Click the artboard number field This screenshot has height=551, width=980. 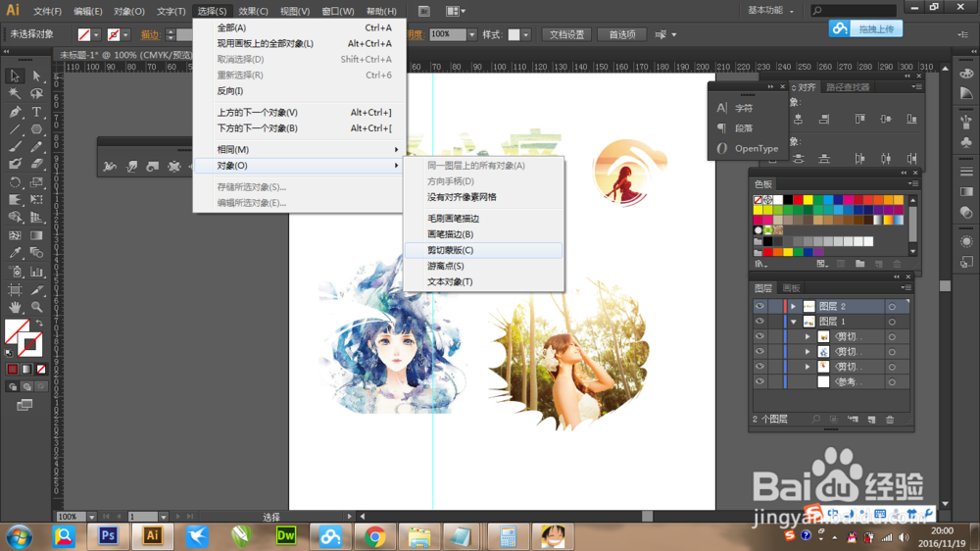(143, 518)
